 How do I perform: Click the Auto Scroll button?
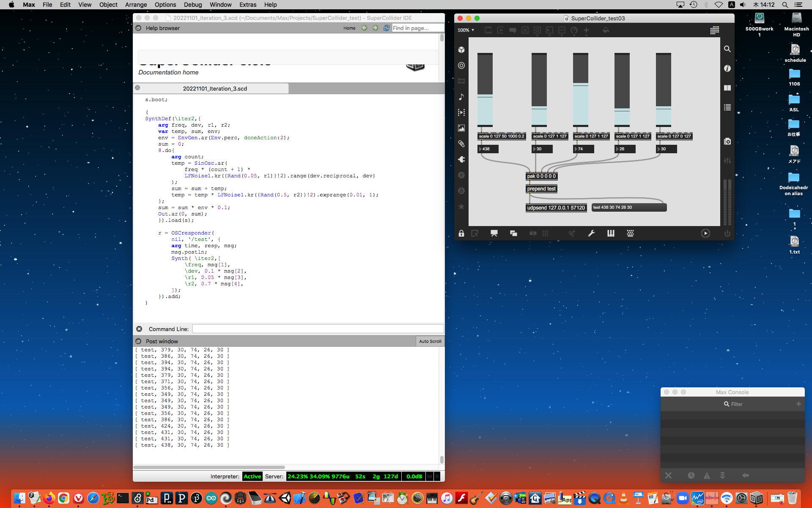[430, 341]
